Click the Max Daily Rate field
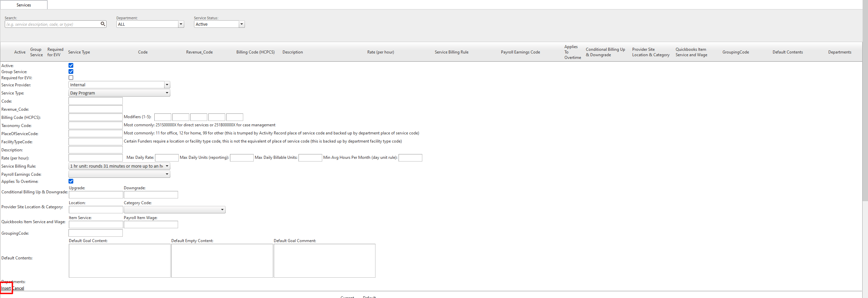The width and height of the screenshot is (868, 298). [x=167, y=158]
